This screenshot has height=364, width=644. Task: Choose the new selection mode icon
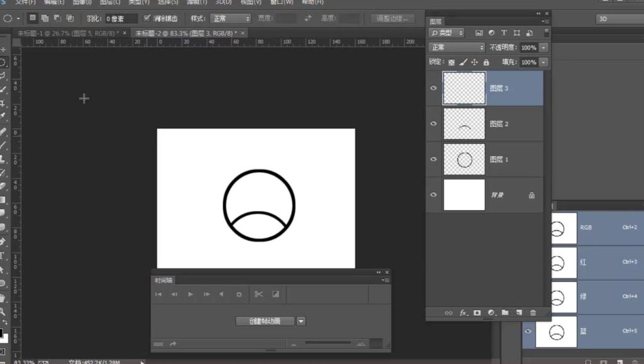(x=33, y=18)
